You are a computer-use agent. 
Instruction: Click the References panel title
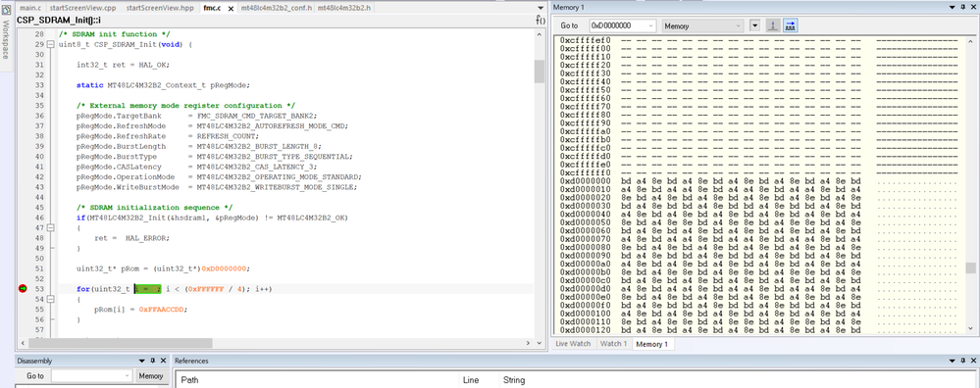[191, 361]
